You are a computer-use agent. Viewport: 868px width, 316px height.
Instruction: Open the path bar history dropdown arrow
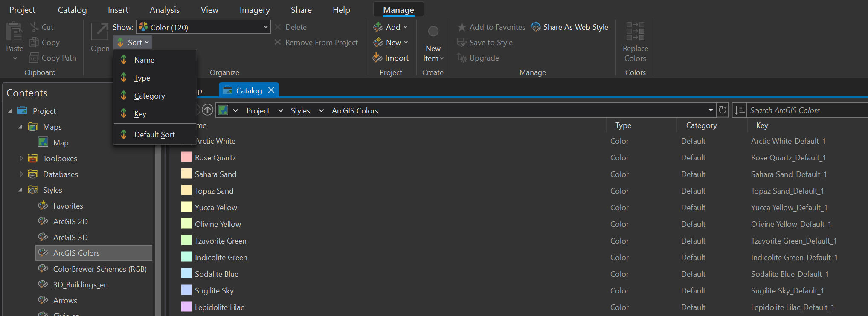tap(711, 110)
